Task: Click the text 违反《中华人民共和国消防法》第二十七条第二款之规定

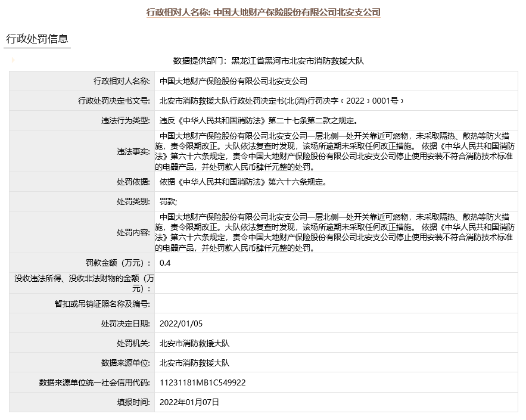Action: tap(259, 121)
